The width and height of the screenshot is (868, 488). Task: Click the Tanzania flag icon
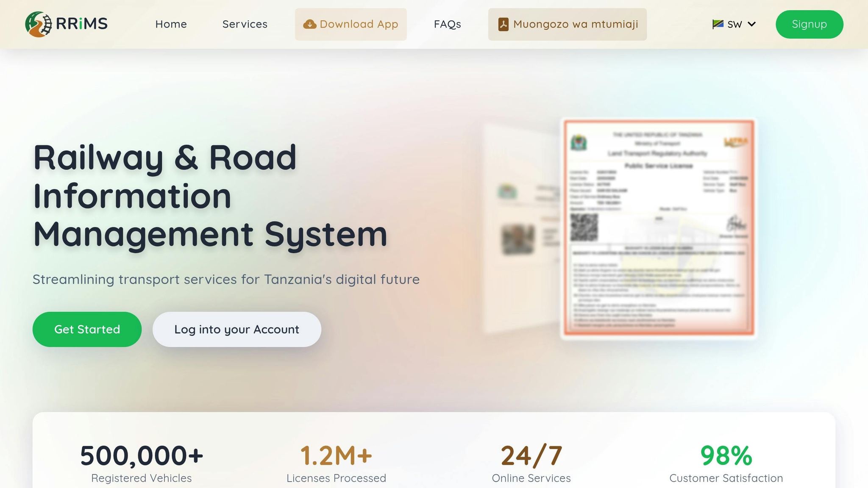(718, 24)
